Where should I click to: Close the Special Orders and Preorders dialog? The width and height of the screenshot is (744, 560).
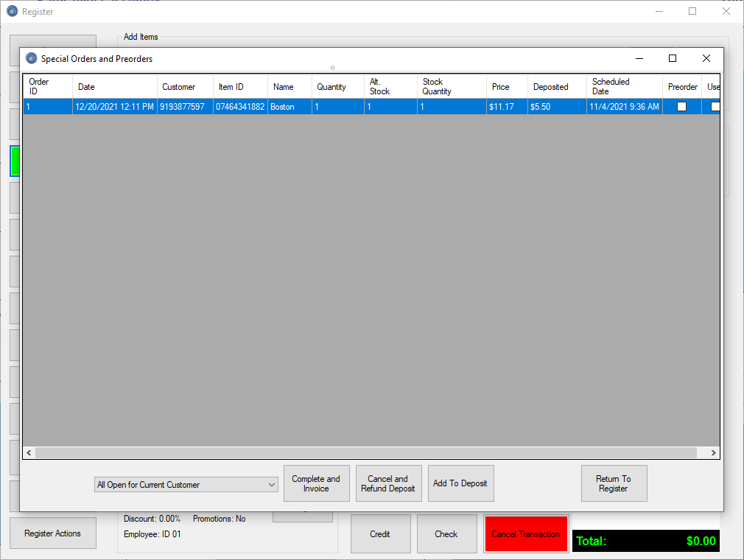[706, 58]
